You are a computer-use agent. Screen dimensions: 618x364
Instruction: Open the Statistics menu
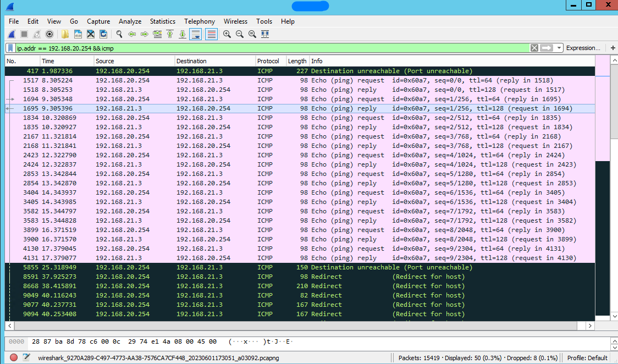(163, 21)
